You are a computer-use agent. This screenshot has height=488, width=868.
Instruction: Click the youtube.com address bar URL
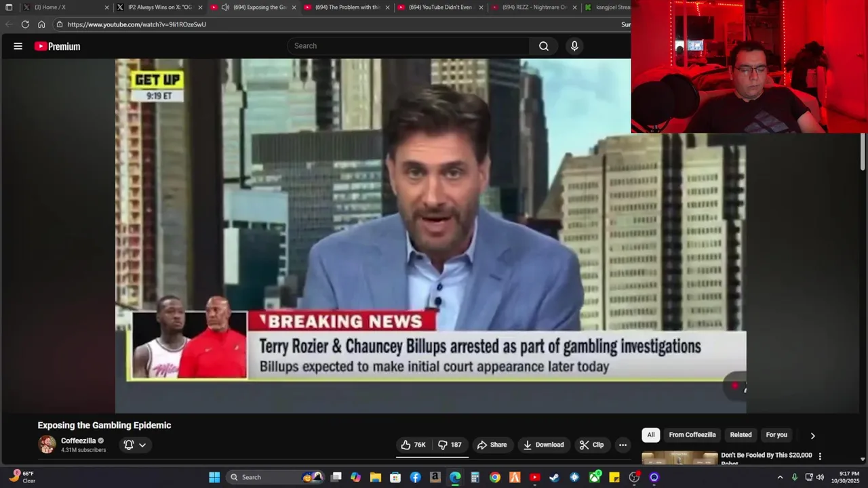(137, 24)
